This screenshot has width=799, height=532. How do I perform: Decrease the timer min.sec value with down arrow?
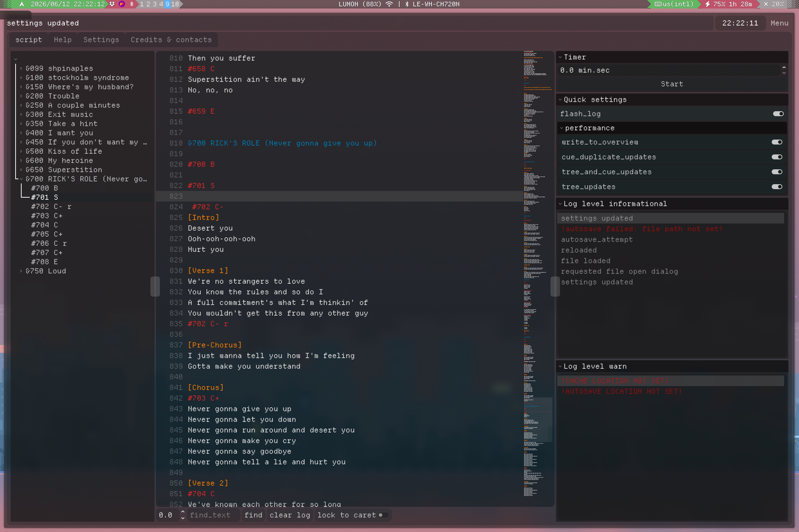point(784,73)
